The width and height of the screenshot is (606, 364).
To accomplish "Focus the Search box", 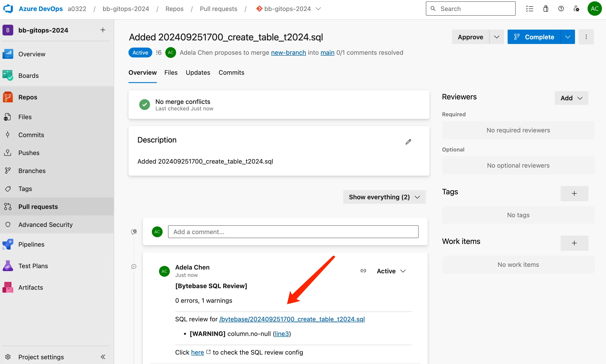I will coord(471,9).
